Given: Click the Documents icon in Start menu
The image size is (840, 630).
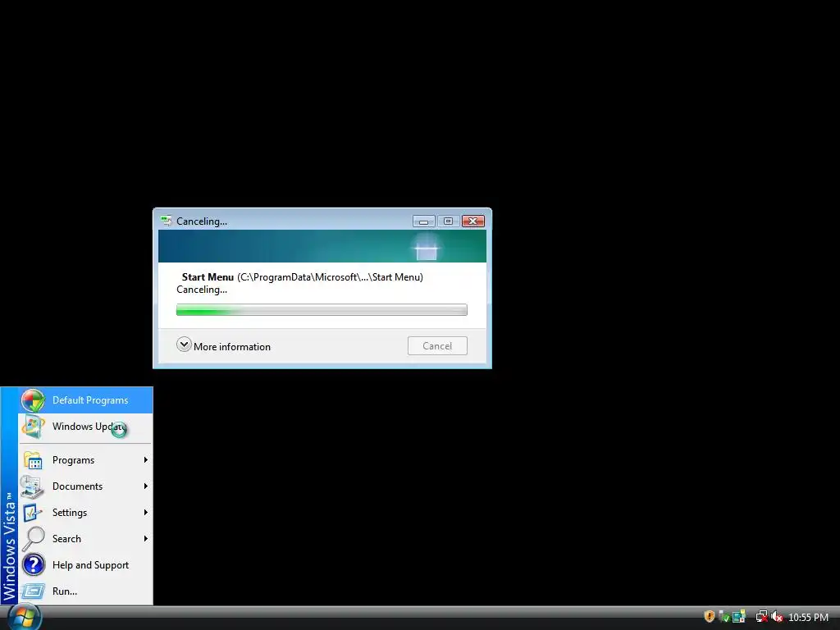Looking at the screenshot, I should [x=32, y=486].
